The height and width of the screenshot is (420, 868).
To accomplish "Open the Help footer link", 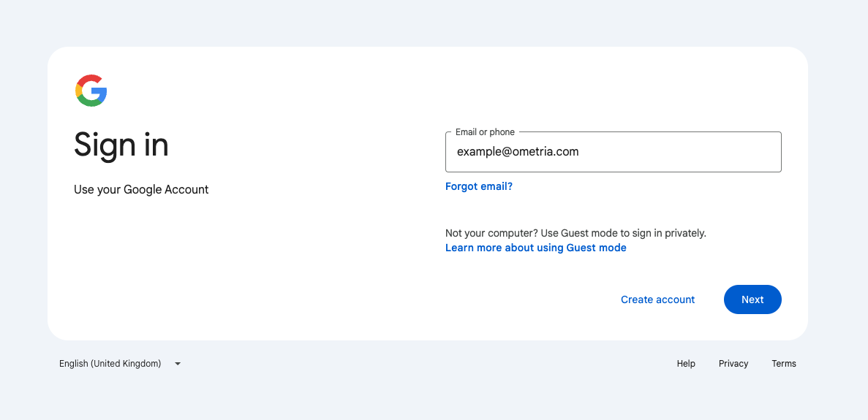I will tap(686, 364).
